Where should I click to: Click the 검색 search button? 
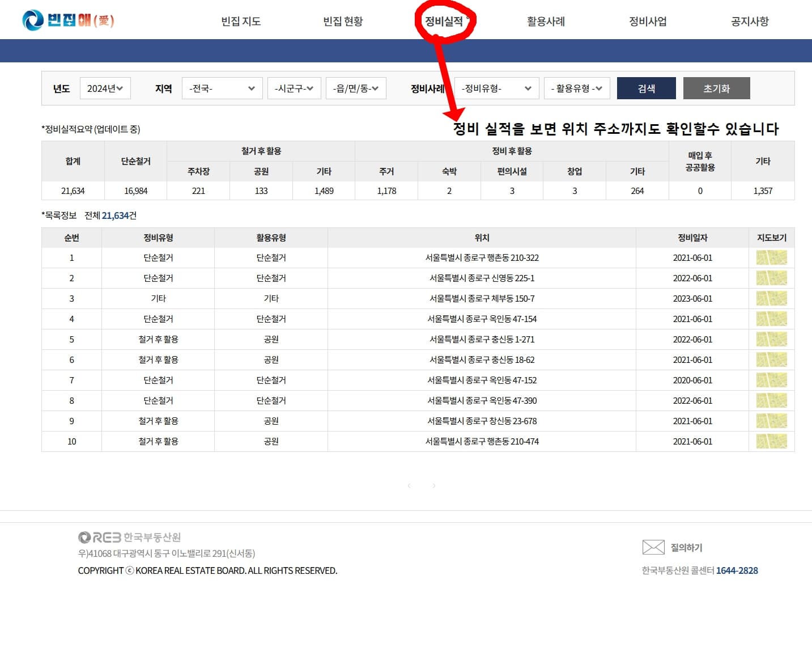pos(646,88)
